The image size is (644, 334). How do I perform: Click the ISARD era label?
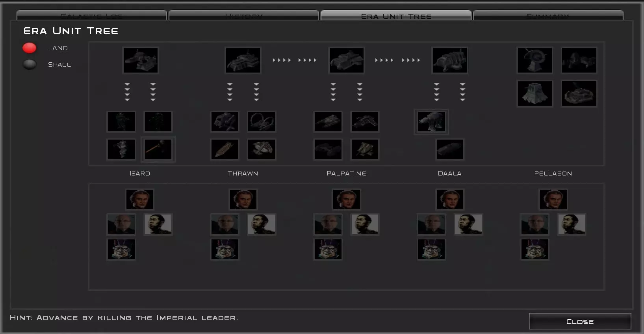coord(140,174)
